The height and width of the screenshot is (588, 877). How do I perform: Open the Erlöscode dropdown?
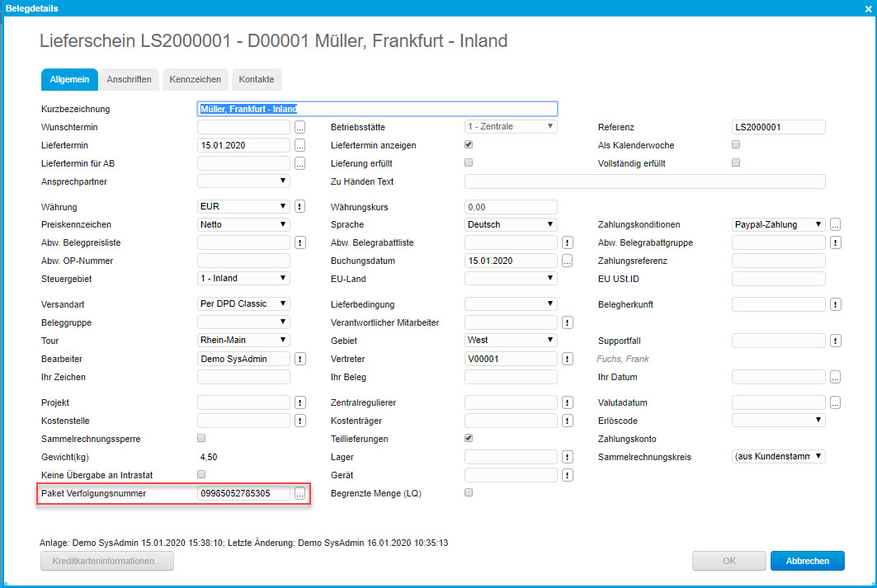point(779,420)
